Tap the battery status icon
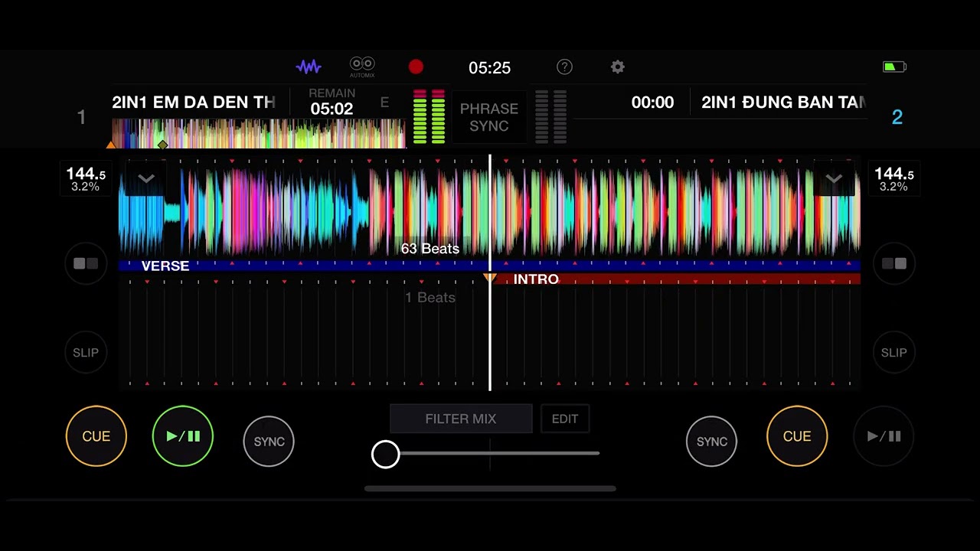 click(894, 67)
